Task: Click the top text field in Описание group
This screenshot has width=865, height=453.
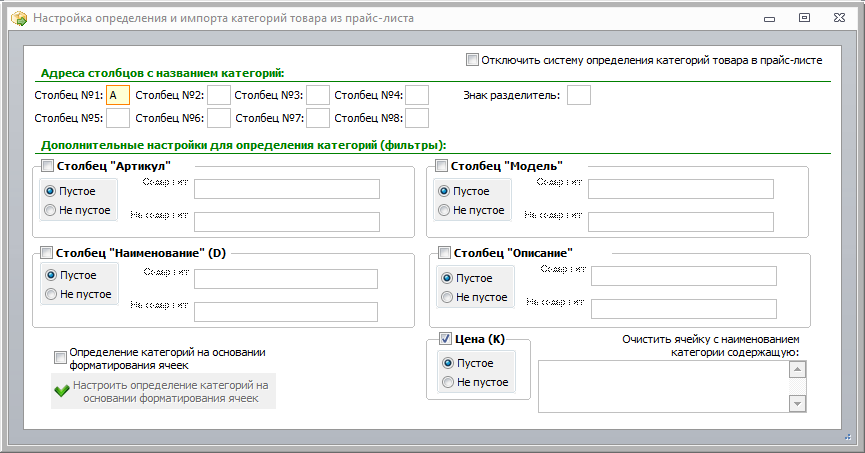Action: (684, 276)
